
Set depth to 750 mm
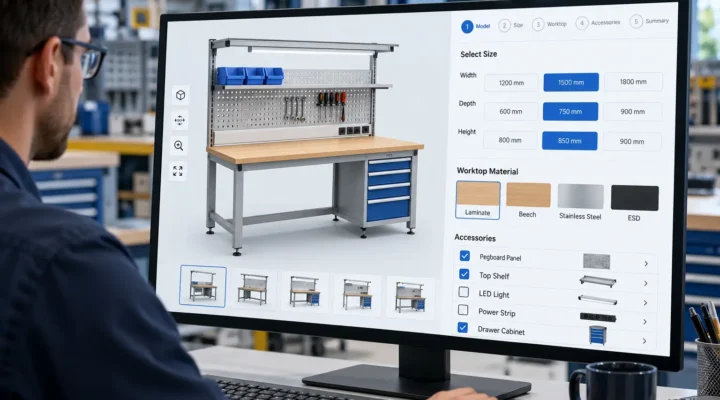click(570, 112)
